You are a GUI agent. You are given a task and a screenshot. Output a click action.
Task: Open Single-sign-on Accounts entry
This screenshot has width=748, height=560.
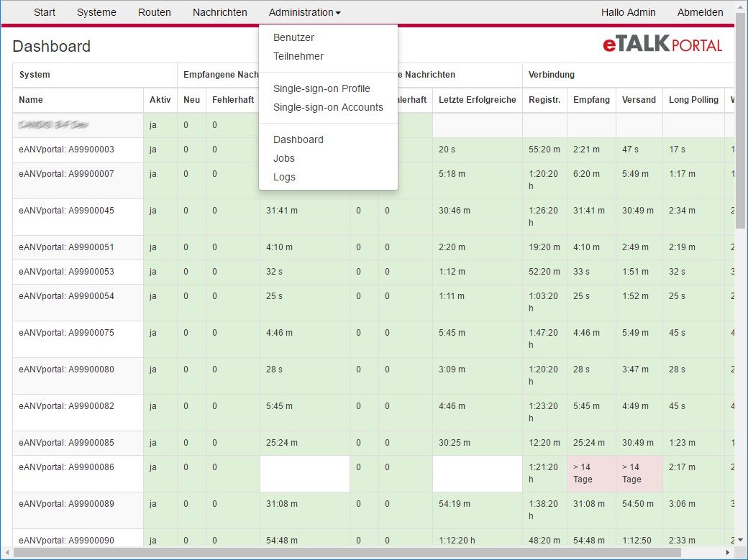328,107
